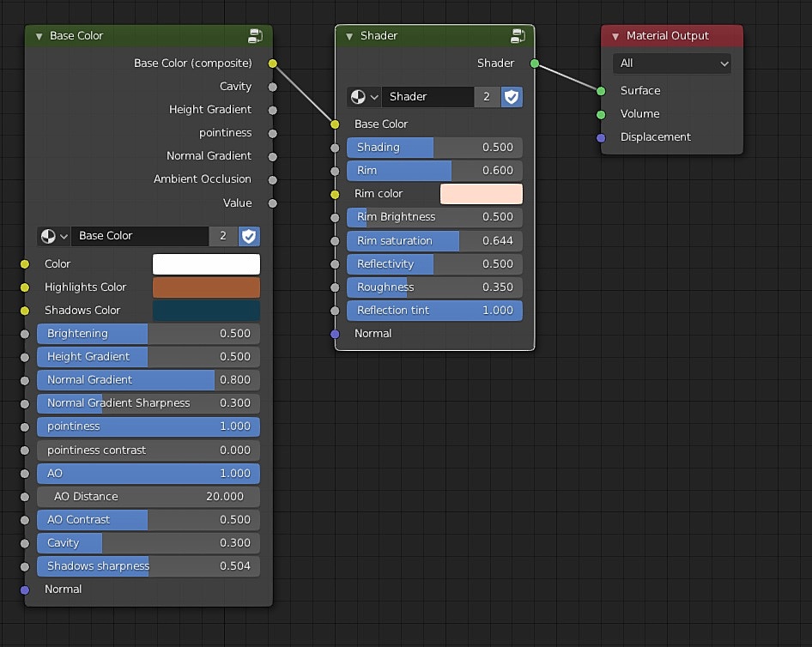Click the Shading value slider on the Shader node

pos(434,147)
